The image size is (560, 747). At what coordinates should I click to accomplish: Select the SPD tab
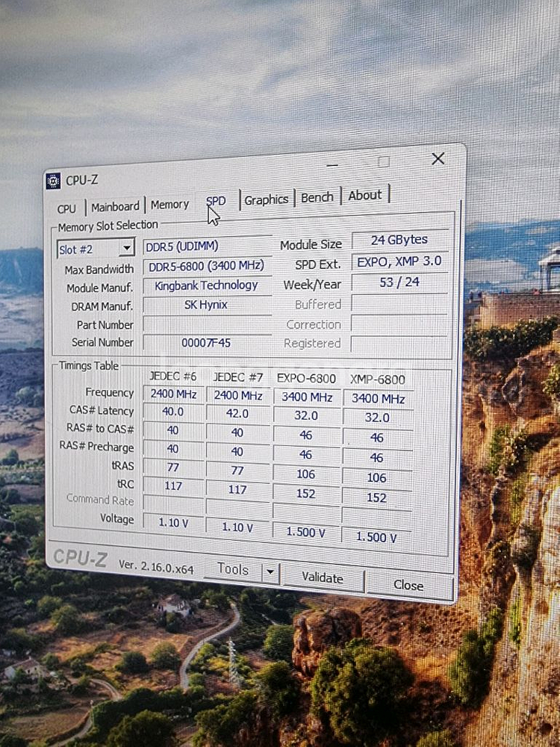point(217,202)
